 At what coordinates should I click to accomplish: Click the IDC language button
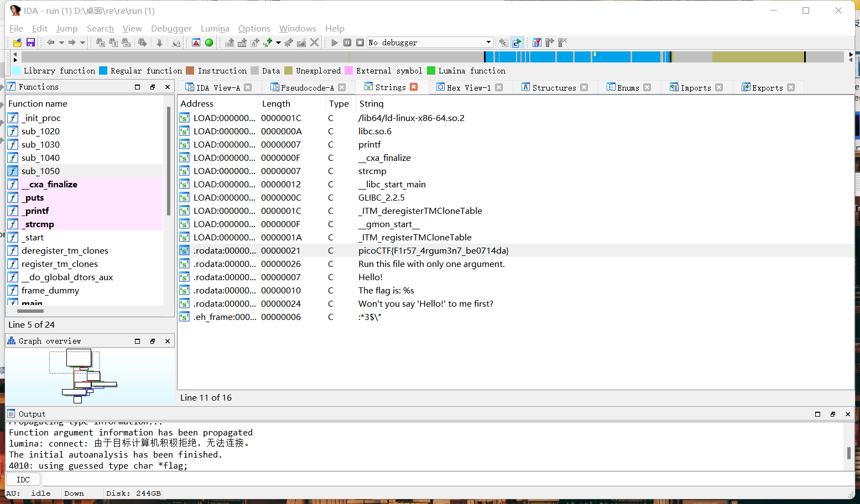[x=23, y=479]
